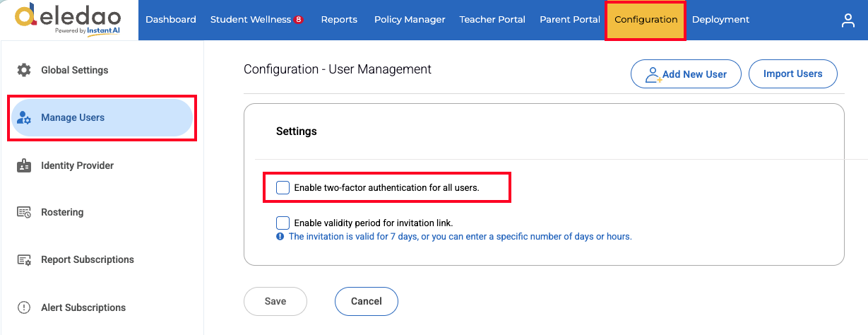Image resolution: width=868 pixels, height=335 pixels.
Task: Click the Manage Users person-gear icon
Action: coord(24,118)
